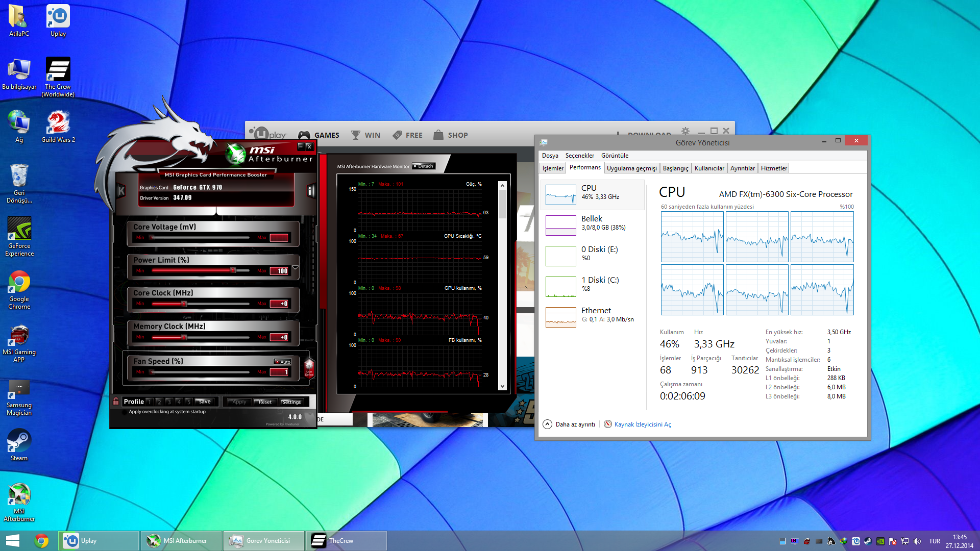The image size is (980, 551).
Task: Launch the MSI Gaming APP shortcut
Action: [x=19, y=343]
